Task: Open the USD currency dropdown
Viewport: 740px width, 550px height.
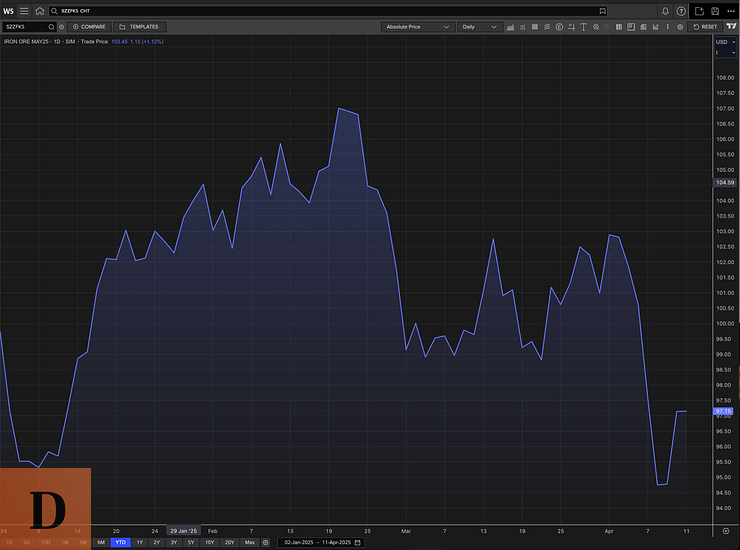Action: (724, 42)
